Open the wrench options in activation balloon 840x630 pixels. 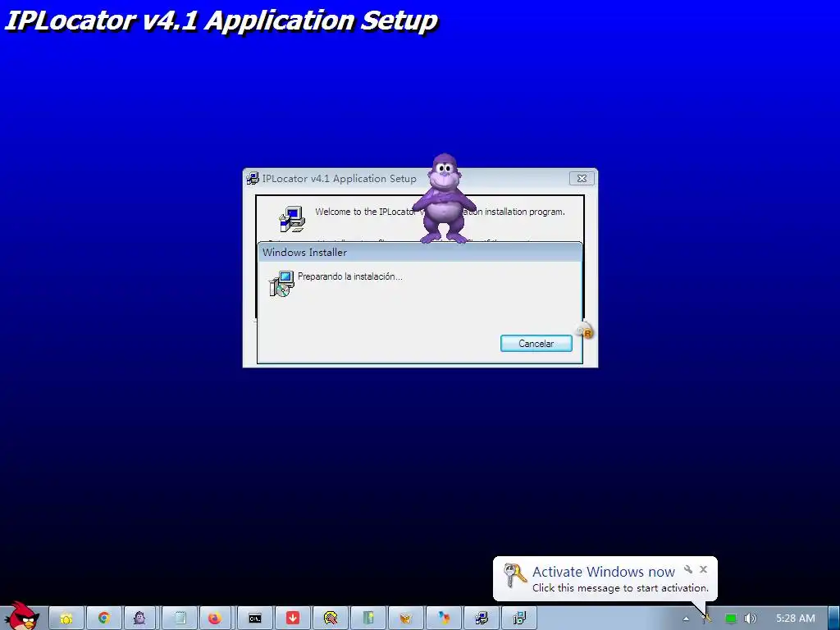point(688,569)
